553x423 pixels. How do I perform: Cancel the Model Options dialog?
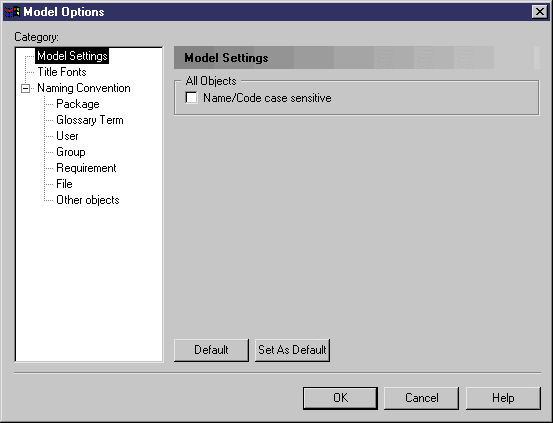(421, 398)
